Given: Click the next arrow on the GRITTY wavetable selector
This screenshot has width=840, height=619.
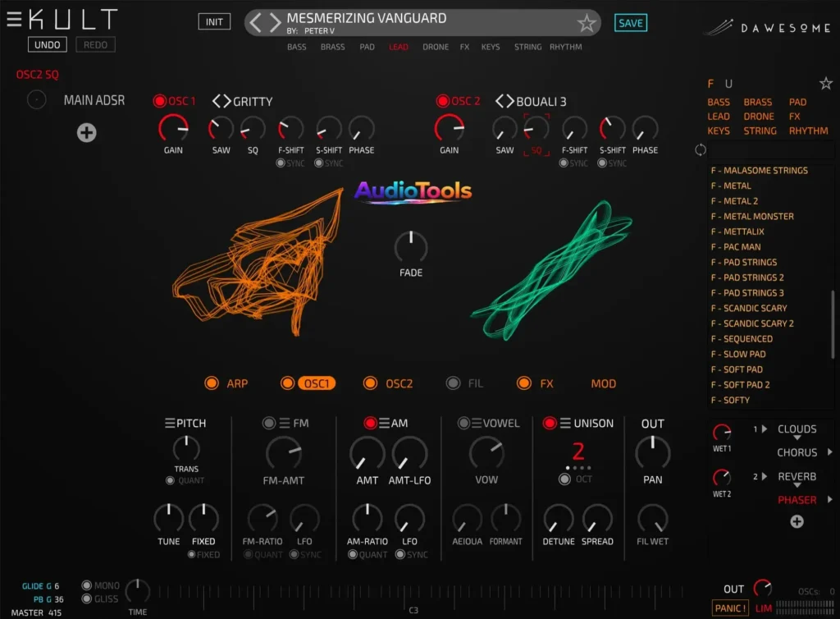Looking at the screenshot, I should [226, 101].
